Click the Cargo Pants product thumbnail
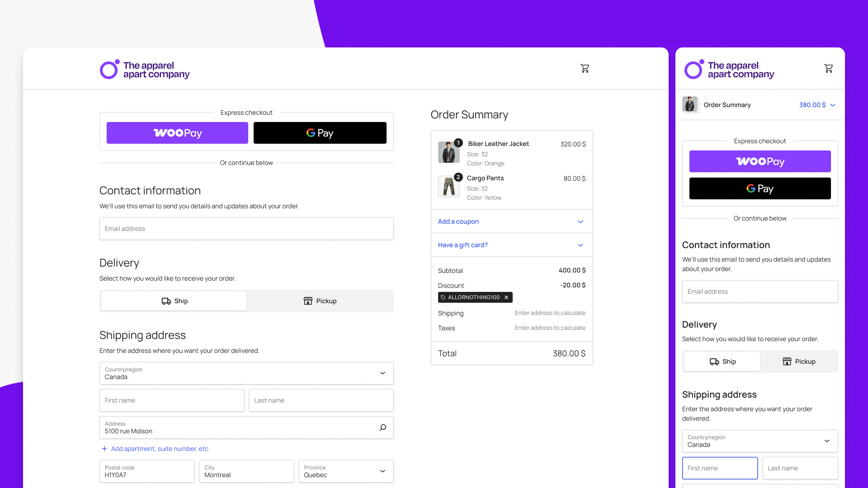 [x=449, y=187]
